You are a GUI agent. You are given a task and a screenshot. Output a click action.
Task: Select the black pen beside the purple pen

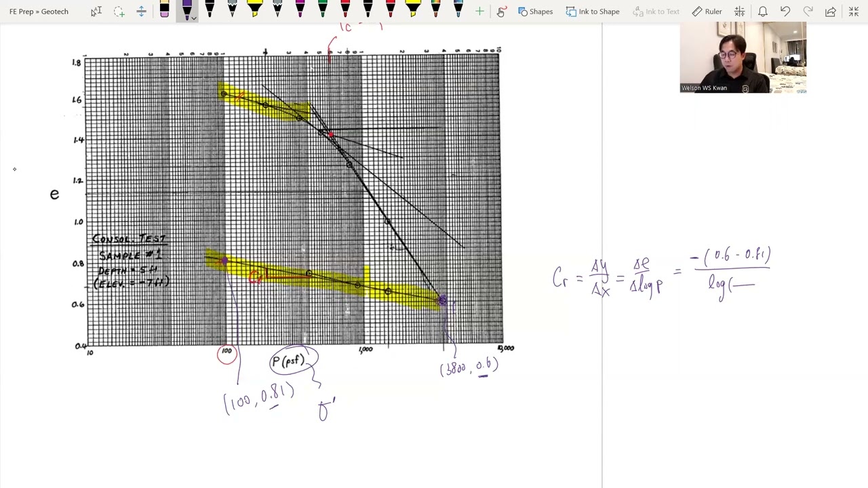[210, 9]
